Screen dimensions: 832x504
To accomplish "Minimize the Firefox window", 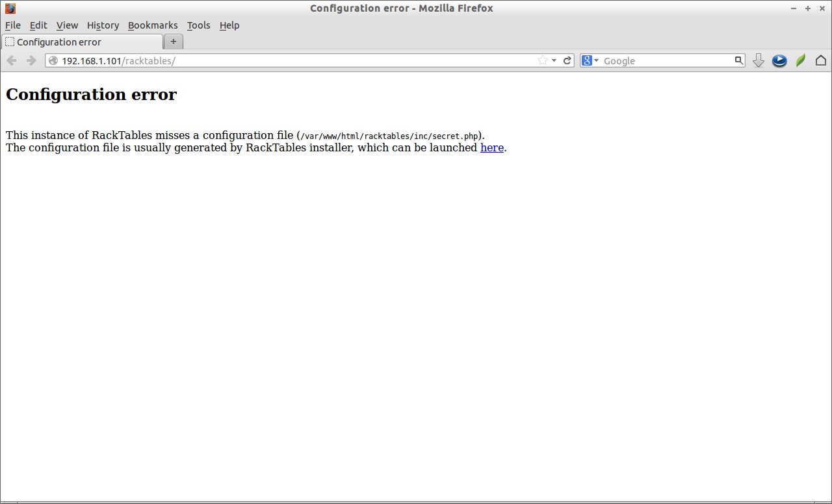I will click(x=794, y=8).
